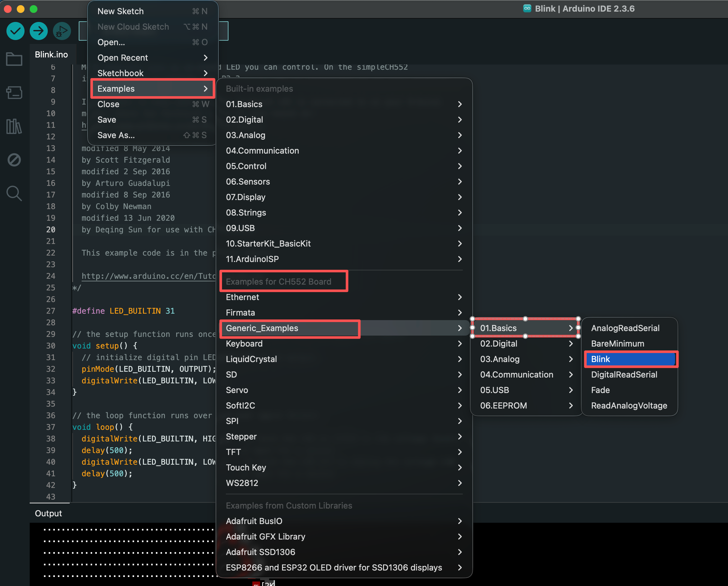Click the macOS green zoom window button
This screenshot has width=728, height=586.
click(34, 9)
